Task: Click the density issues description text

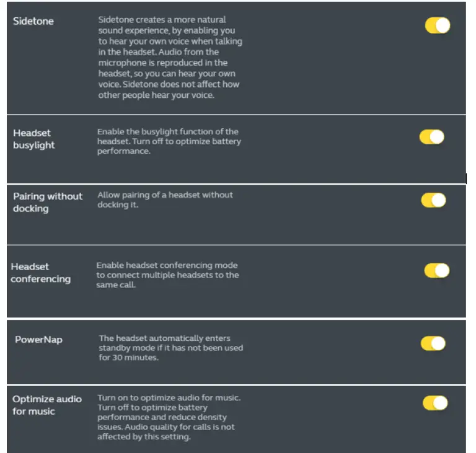Action: point(169,417)
